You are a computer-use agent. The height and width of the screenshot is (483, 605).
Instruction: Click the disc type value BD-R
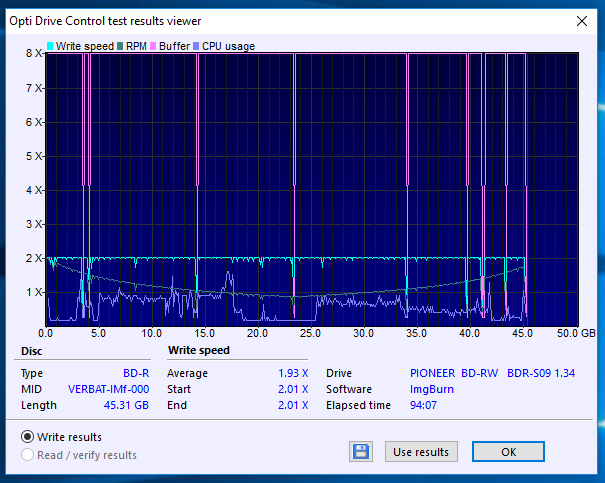tap(136, 373)
